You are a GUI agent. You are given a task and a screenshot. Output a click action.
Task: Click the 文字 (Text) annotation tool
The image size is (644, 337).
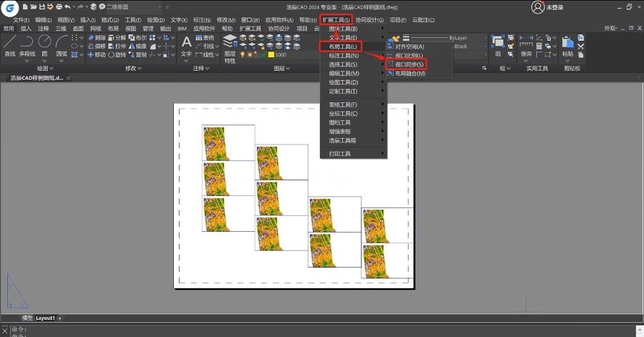tap(186, 46)
